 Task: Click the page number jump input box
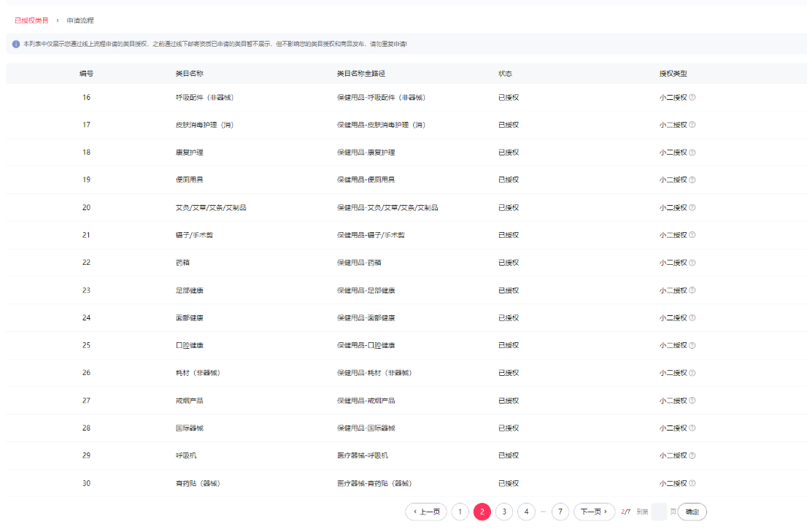click(659, 512)
